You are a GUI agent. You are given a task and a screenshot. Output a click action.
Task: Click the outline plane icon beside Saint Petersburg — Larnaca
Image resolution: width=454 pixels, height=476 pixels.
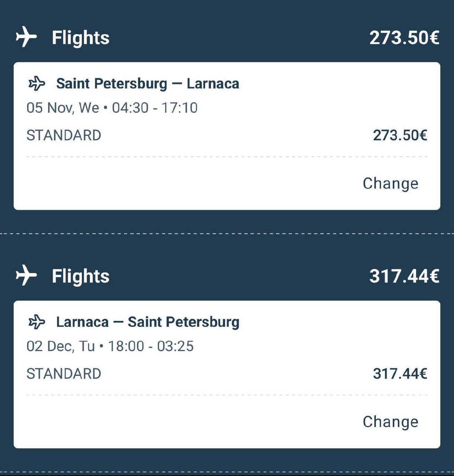[x=37, y=83]
